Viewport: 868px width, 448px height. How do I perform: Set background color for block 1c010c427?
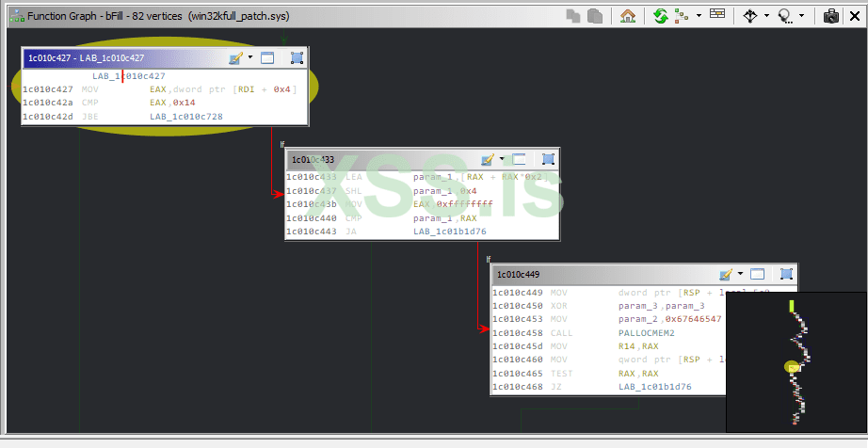[x=235, y=57]
